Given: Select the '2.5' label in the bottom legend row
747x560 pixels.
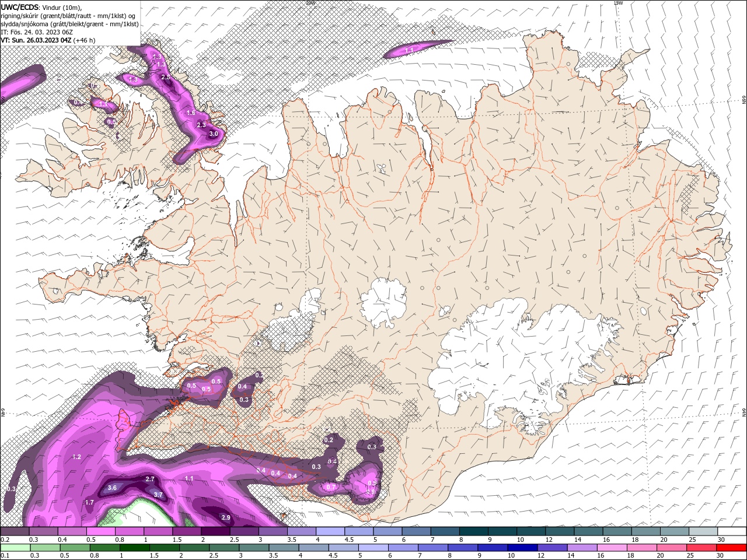Looking at the screenshot, I should [x=214, y=555].
